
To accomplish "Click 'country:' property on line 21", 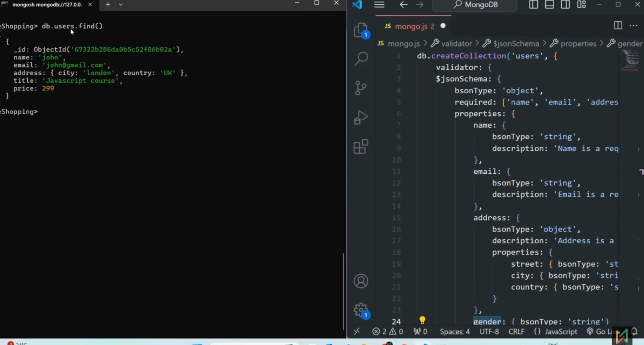I will [529, 287].
